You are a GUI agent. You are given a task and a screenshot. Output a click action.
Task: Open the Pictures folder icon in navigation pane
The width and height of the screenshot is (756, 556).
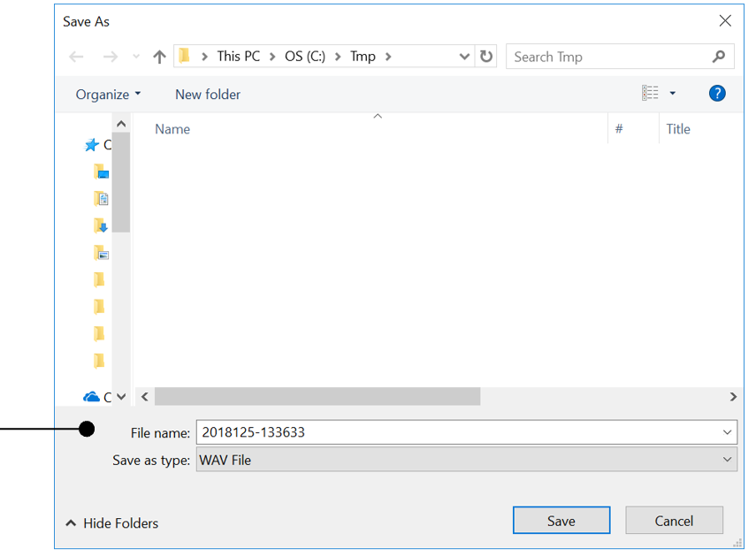(101, 253)
